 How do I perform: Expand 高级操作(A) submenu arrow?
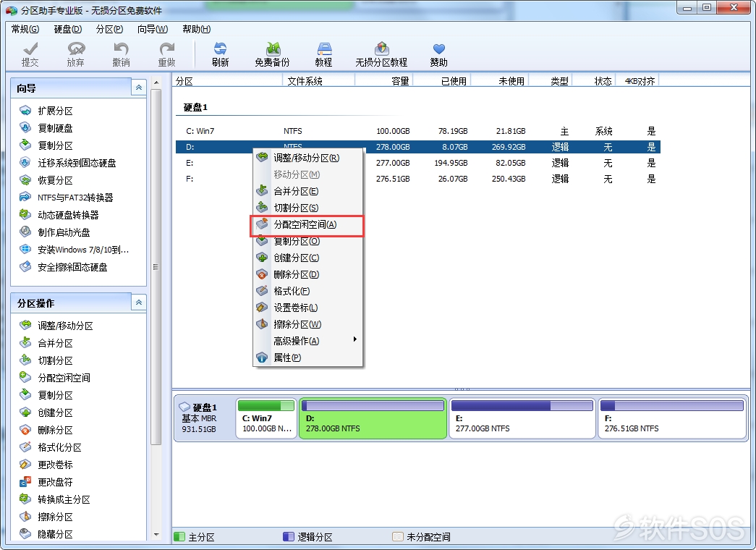click(355, 339)
